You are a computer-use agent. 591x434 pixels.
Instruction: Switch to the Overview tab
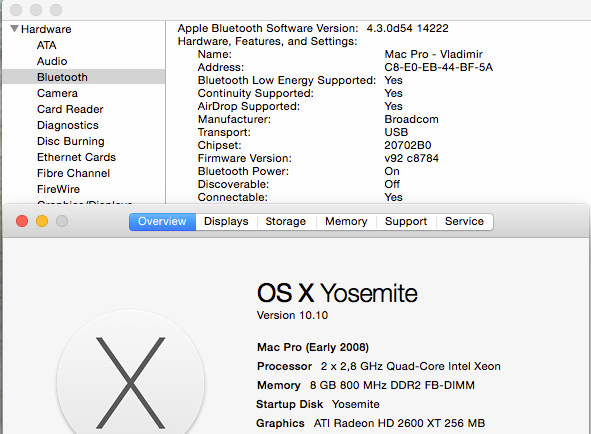click(162, 221)
